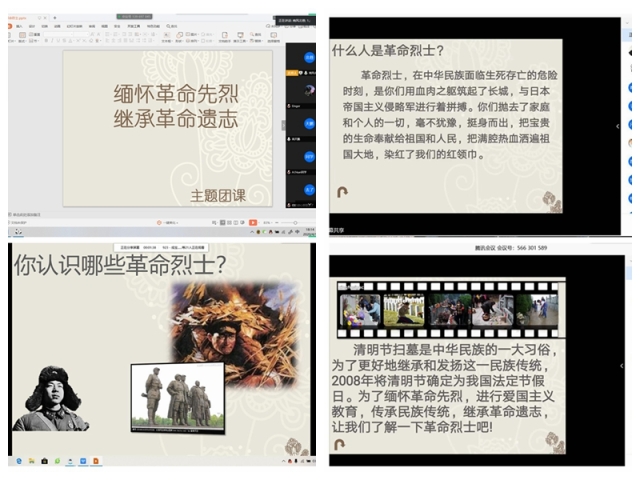
Task: Click the 什么人是革命烈士？ heading
Action: pyautogui.click(x=388, y=51)
